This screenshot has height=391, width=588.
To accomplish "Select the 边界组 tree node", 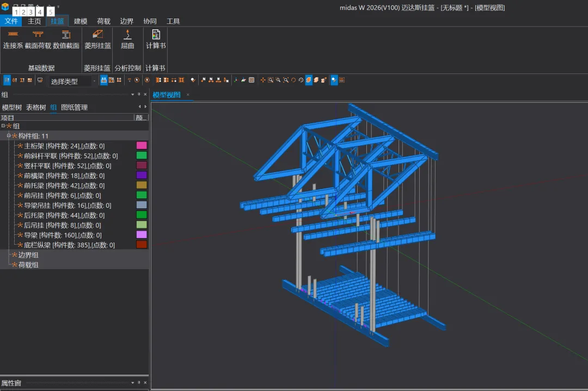I will (28, 255).
